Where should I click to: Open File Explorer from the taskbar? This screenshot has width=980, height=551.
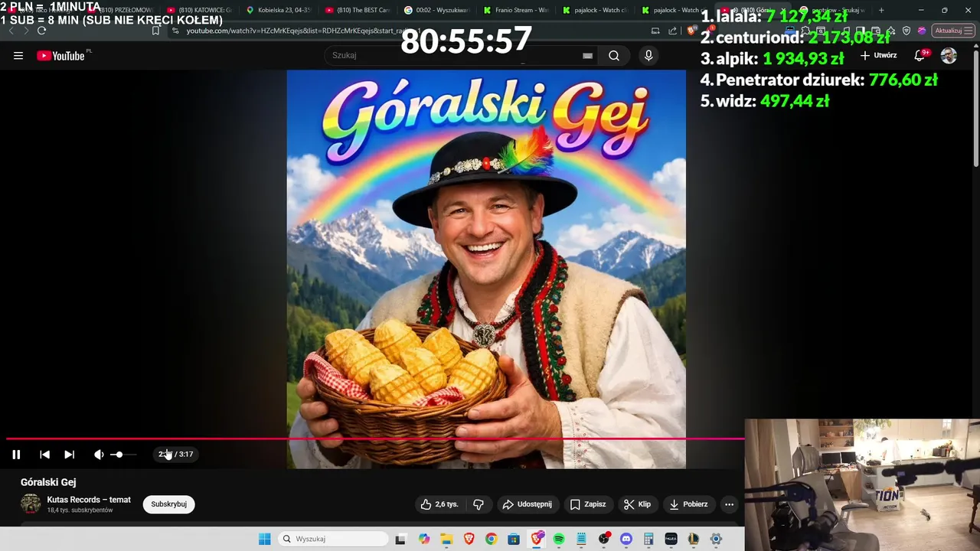[446, 539]
